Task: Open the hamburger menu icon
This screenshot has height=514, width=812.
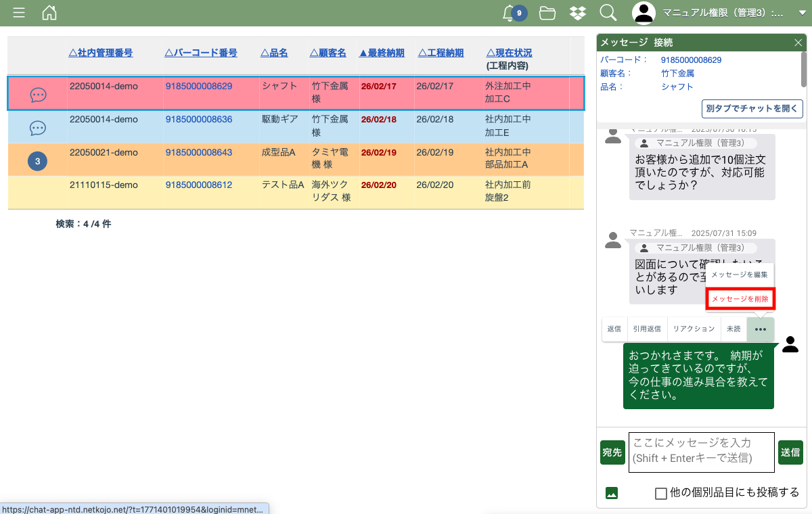Action: point(19,13)
